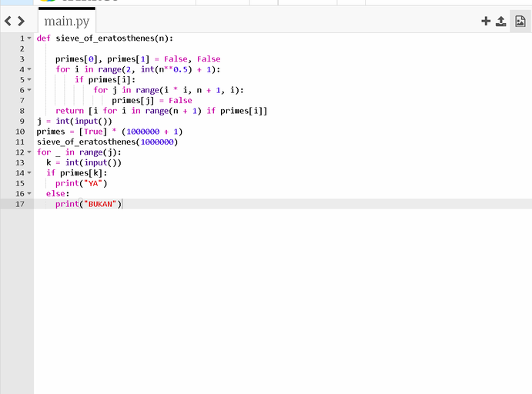
Task: Click 'int(n**0.5)' in the for loop
Action: pyautogui.click(x=166, y=69)
